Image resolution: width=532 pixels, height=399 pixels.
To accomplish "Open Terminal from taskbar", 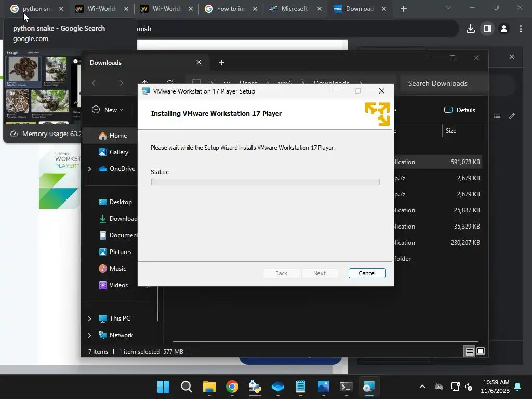I will click(x=346, y=387).
